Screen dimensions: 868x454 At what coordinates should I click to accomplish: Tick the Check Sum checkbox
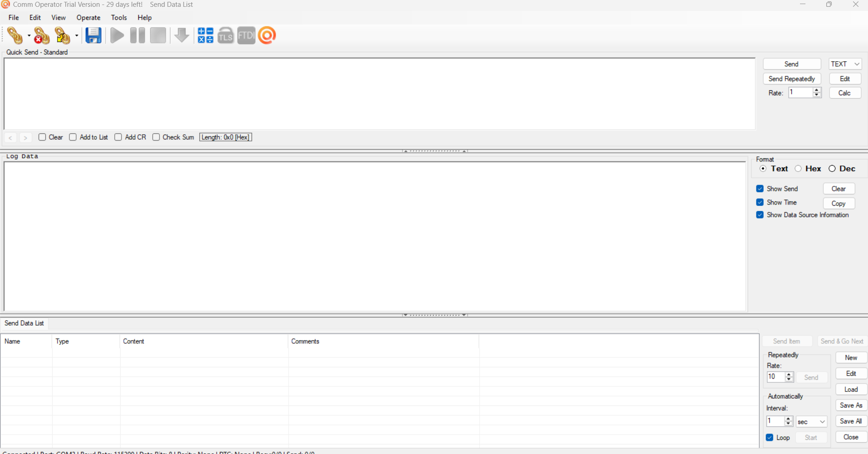[x=156, y=137]
